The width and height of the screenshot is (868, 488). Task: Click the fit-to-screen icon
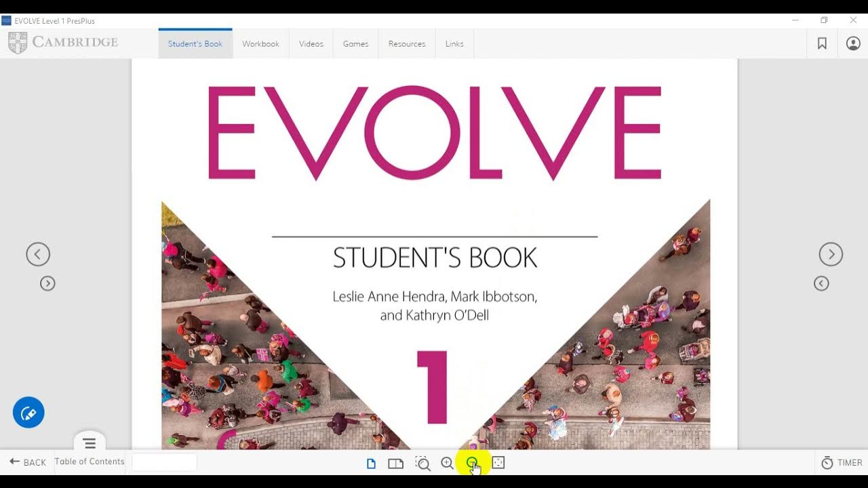tap(498, 463)
